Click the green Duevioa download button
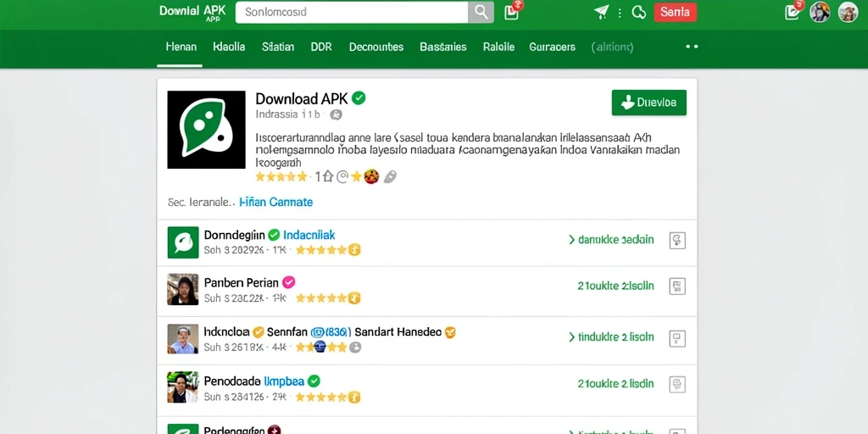 point(648,103)
